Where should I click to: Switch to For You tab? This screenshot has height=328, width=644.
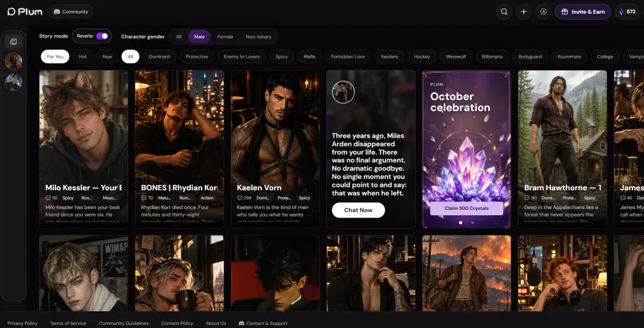[55, 57]
